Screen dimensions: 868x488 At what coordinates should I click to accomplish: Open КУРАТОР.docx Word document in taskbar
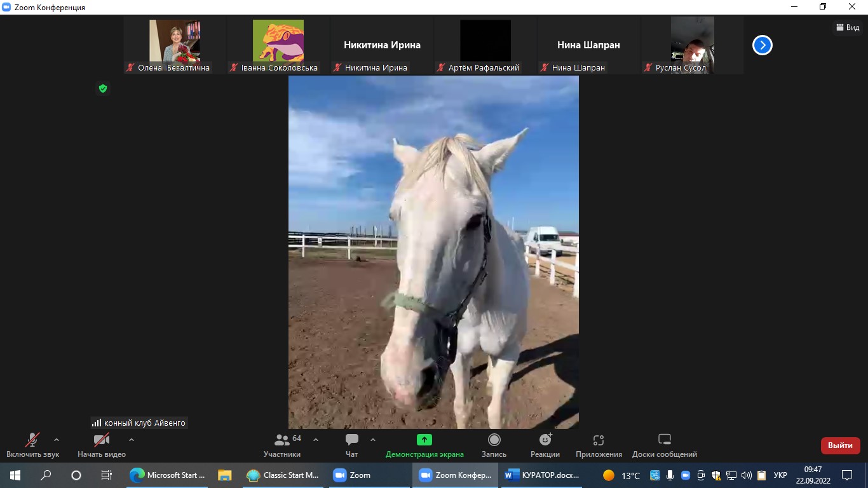(543, 475)
